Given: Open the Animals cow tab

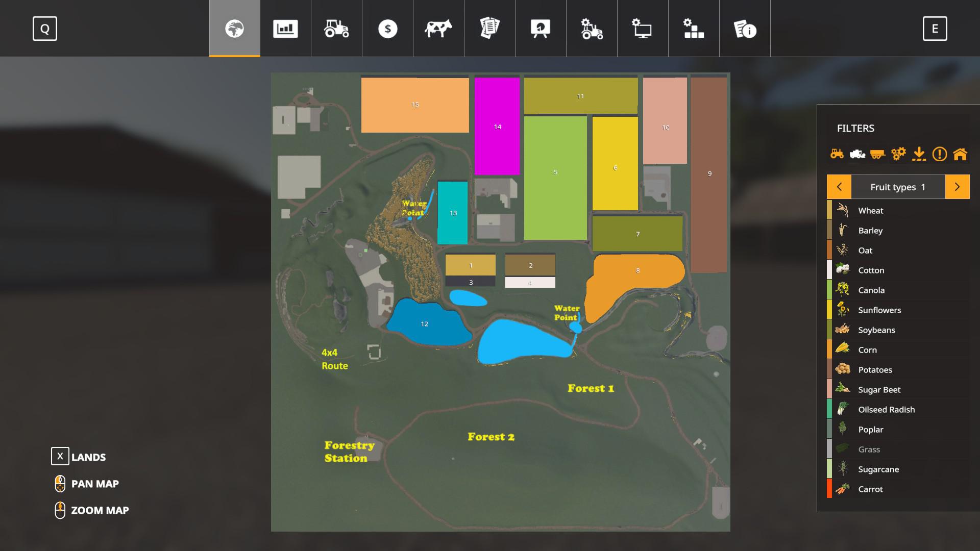Looking at the screenshot, I should [x=438, y=29].
